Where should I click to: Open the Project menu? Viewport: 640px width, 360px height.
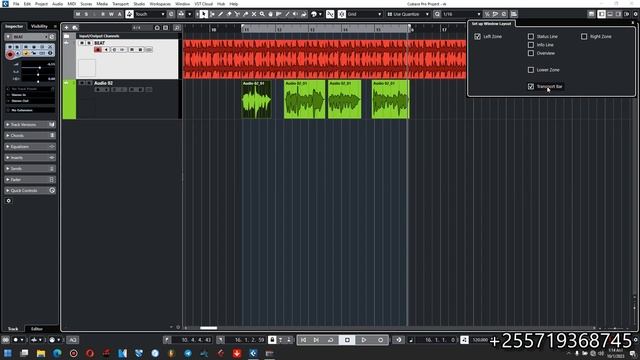coord(41,4)
